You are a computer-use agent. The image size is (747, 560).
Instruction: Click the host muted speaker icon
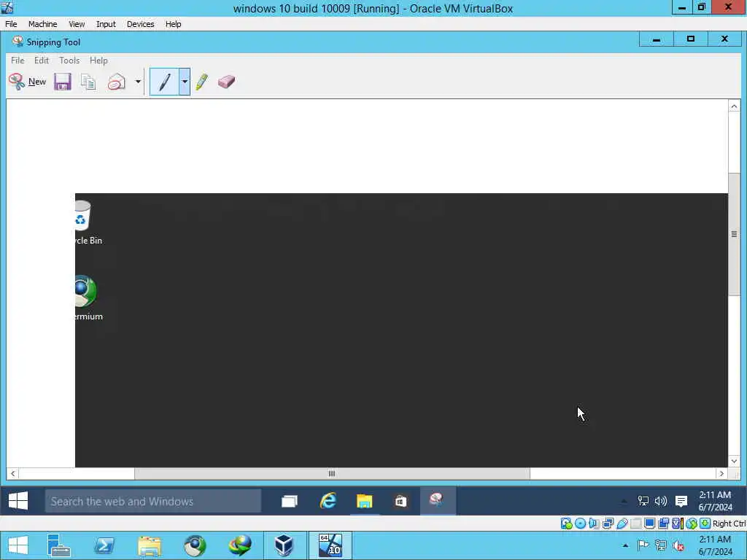pyautogui.click(x=678, y=545)
